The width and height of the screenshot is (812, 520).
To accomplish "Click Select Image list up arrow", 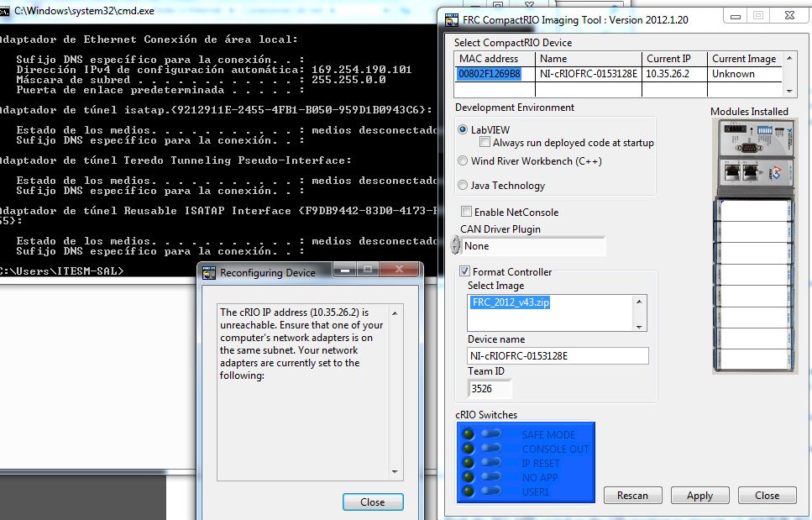I will 639,302.
